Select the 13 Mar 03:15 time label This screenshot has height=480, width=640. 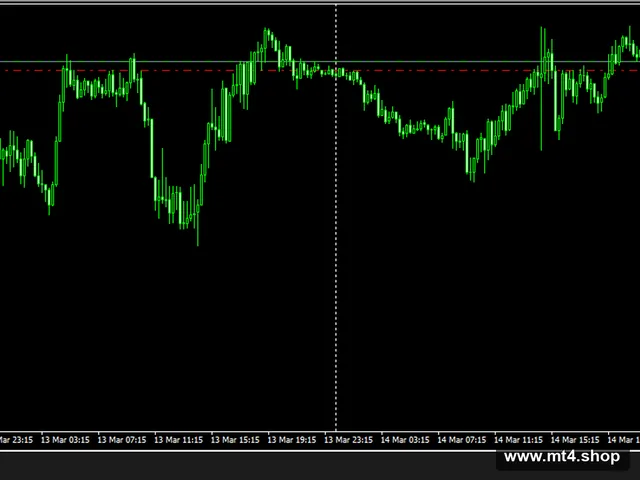pyautogui.click(x=65, y=440)
